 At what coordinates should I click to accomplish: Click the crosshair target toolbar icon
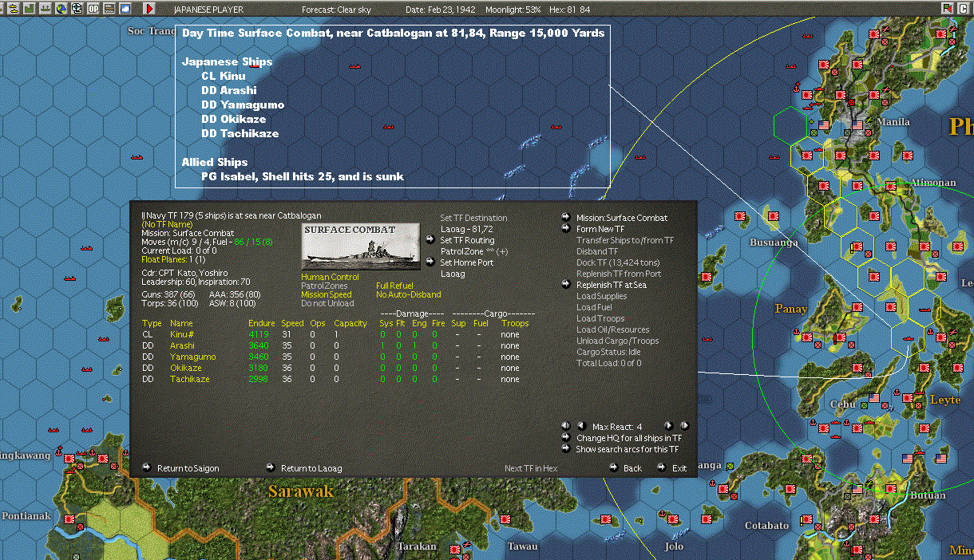point(77,8)
